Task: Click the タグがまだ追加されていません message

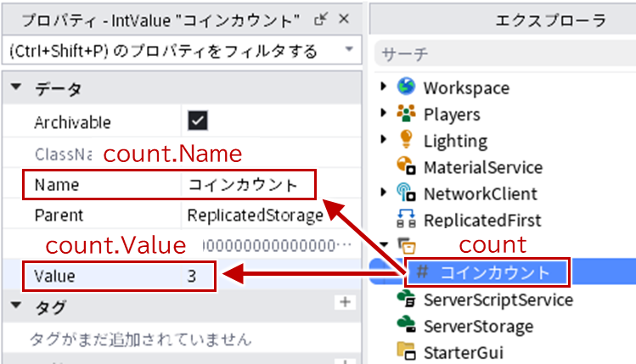Action: tap(140, 339)
